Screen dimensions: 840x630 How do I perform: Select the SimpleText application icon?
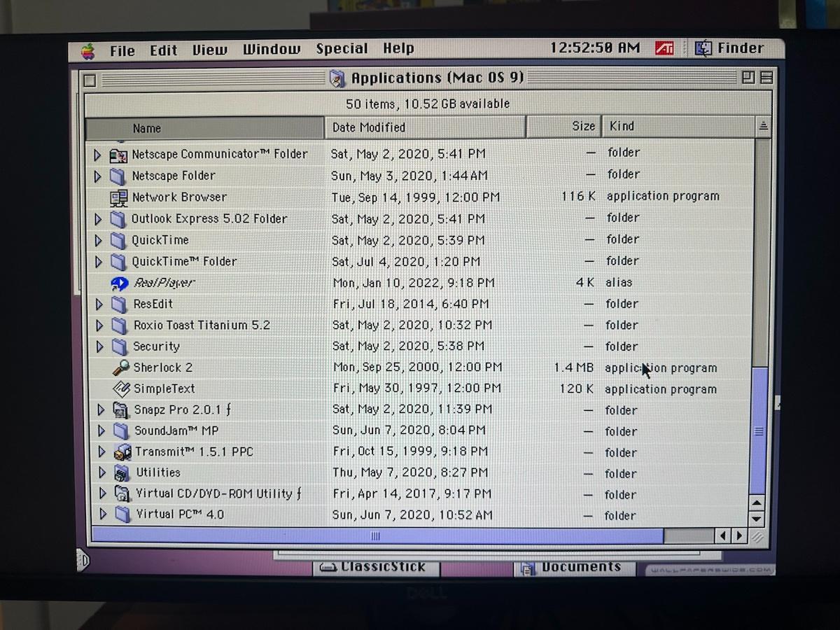point(121,389)
